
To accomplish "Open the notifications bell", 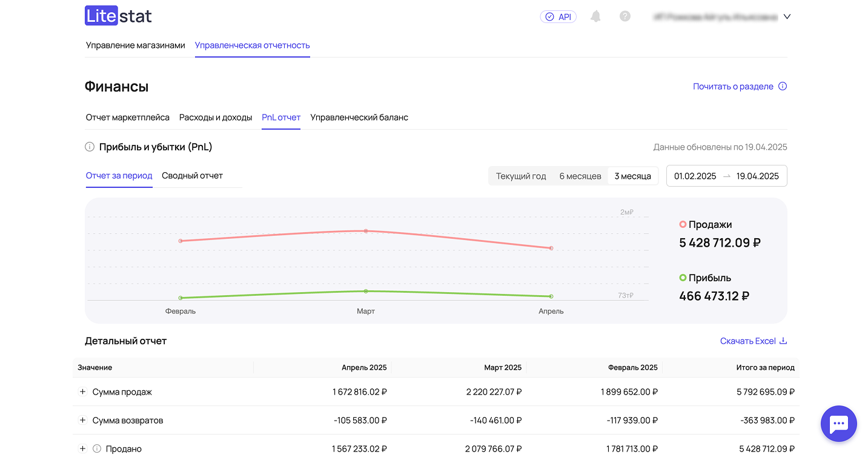I will tap(595, 16).
